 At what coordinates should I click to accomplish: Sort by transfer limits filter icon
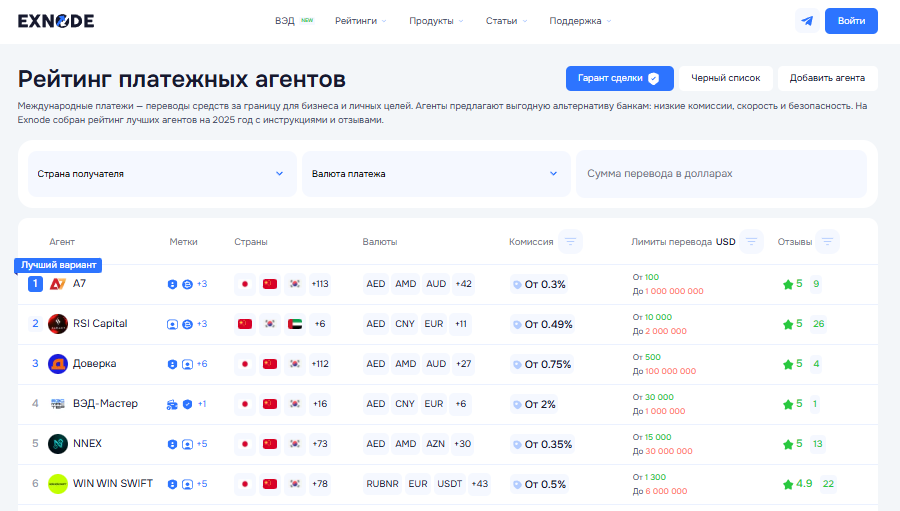coord(751,242)
